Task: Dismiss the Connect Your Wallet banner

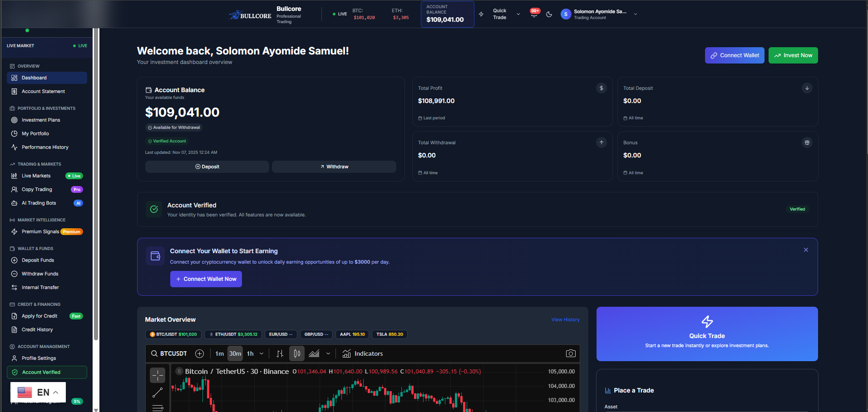Action: [x=806, y=250]
